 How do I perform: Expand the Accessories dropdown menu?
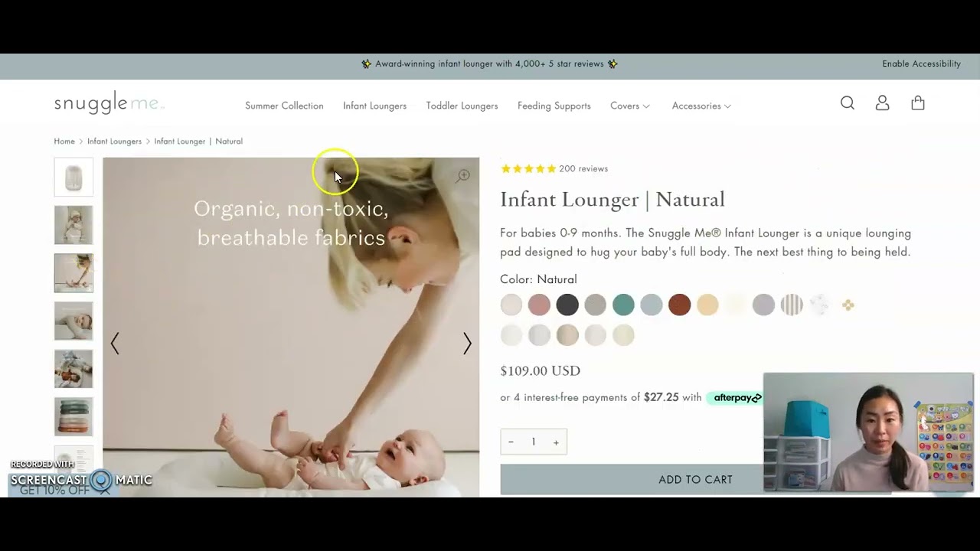[x=701, y=106]
